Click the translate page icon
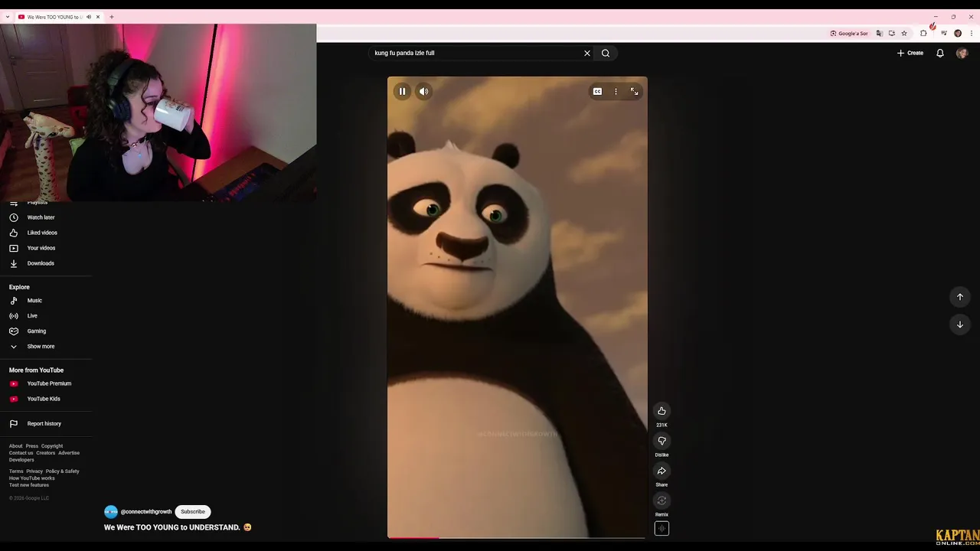Image resolution: width=980 pixels, height=551 pixels. [880, 34]
